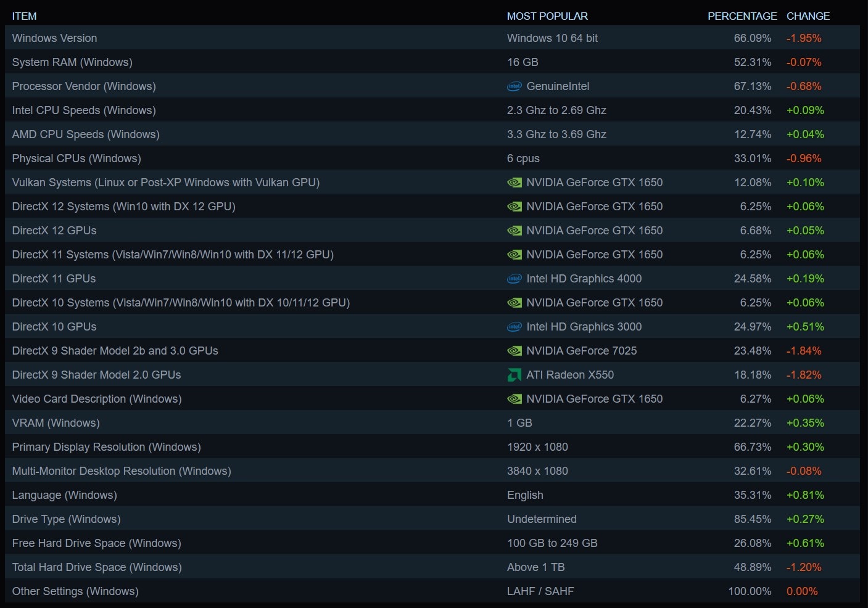Screen dimensions: 868x608
Task: Click +0.51% DirectX 10 GPUs change
Action: 805,327
